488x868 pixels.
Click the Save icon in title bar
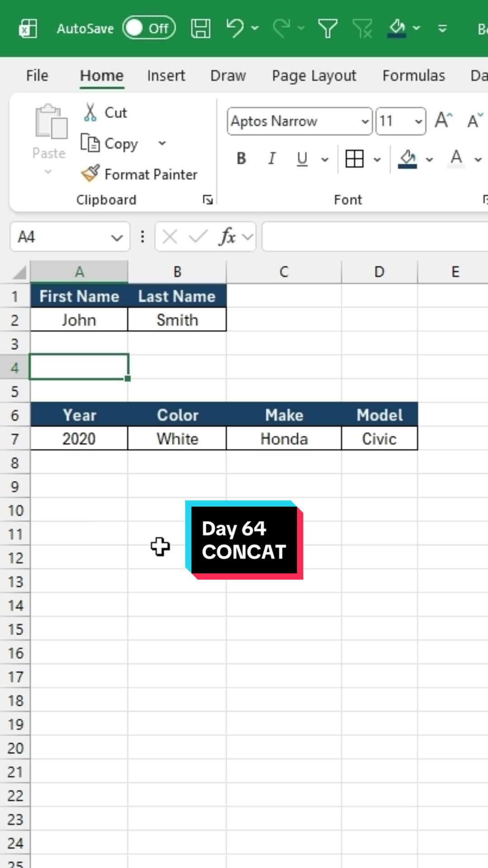[201, 28]
